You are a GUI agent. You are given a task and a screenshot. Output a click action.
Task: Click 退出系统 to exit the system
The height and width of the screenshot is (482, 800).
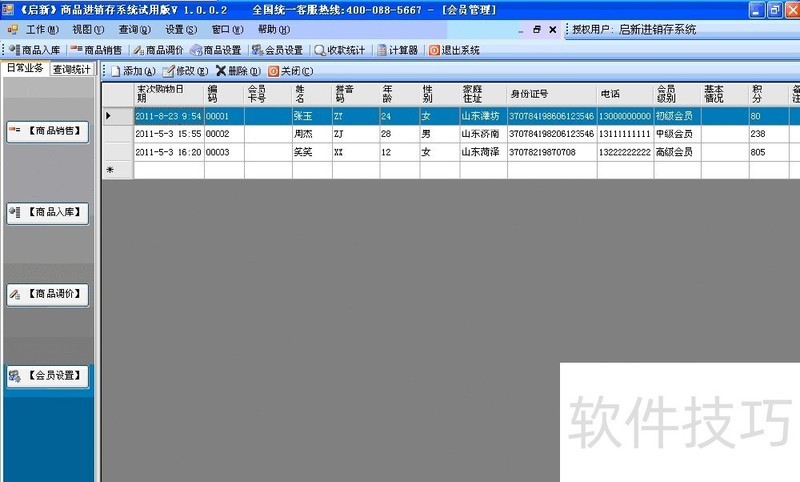pos(455,49)
